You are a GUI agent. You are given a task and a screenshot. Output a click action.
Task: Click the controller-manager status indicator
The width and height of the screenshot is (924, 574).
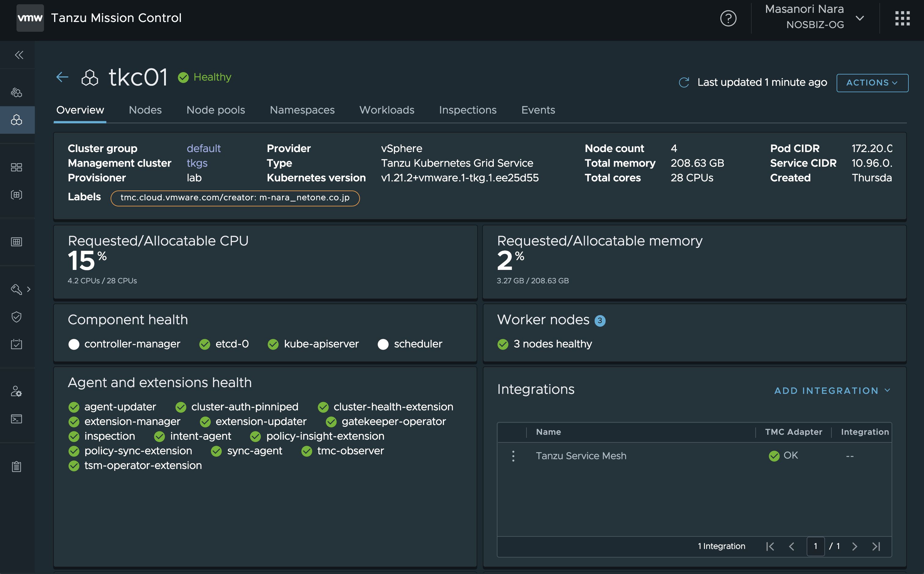[x=74, y=344]
